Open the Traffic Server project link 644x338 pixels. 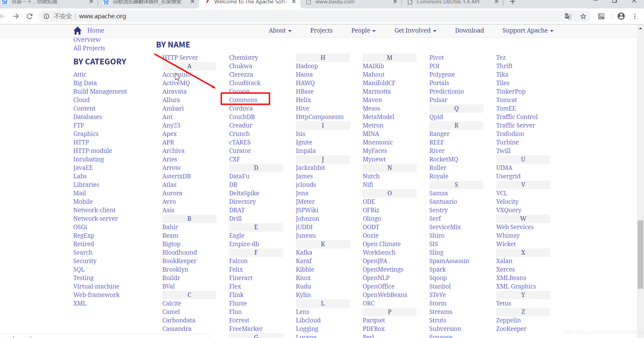pos(515,125)
